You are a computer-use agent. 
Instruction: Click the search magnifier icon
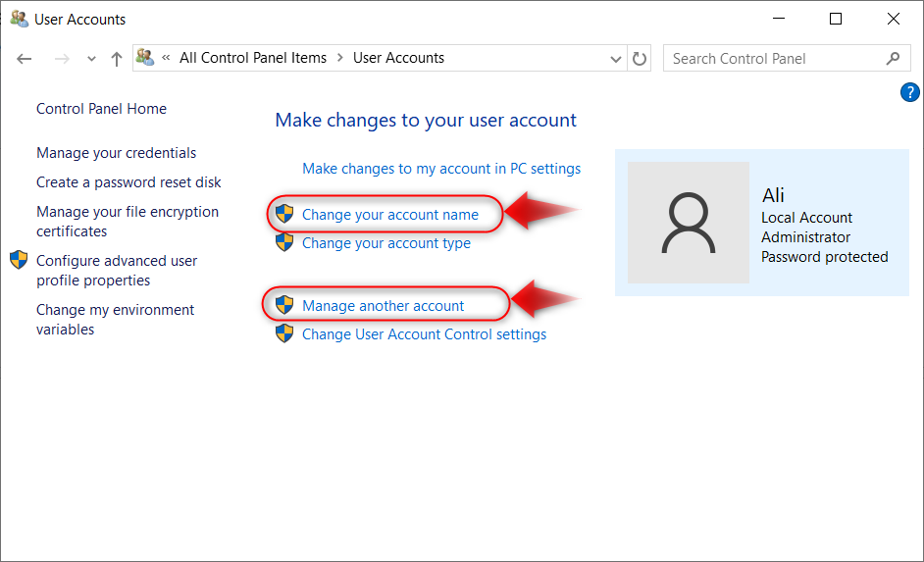pyautogui.click(x=893, y=59)
